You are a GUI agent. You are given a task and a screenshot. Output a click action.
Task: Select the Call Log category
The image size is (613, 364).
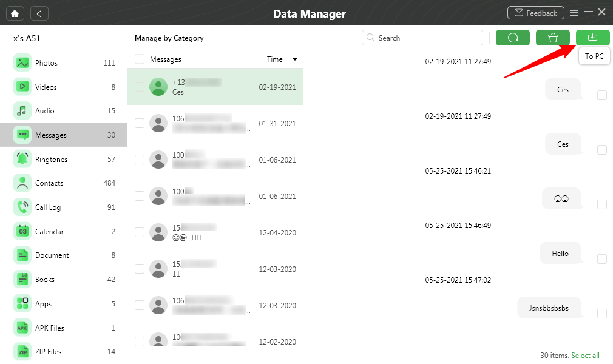click(x=48, y=207)
